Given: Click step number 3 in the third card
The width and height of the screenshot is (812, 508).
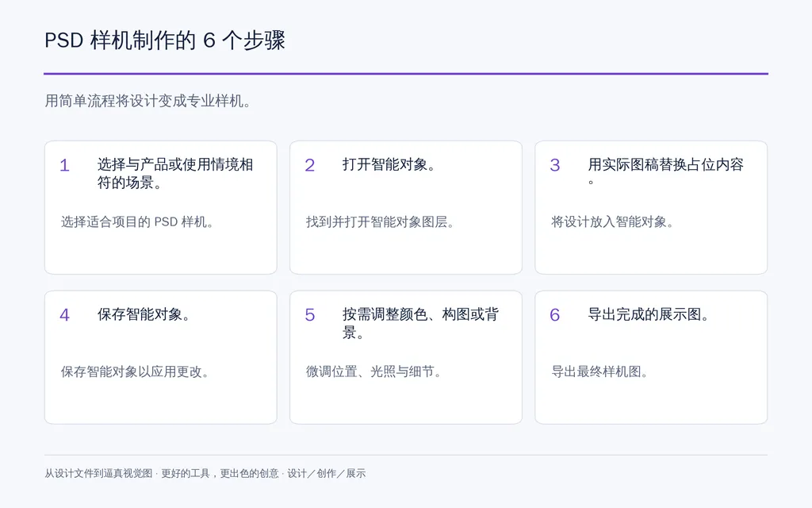Looking at the screenshot, I should pyautogui.click(x=554, y=165).
